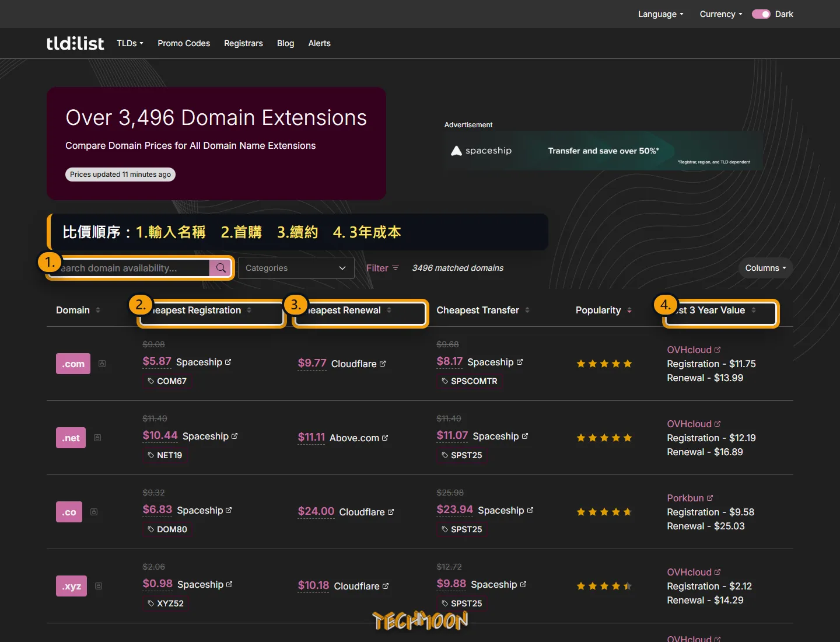Viewport: 840px width, 642px height.
Task: Click the 'Over 3,496 Domain Extensions' heading
Action: click(x=216, y=117)
